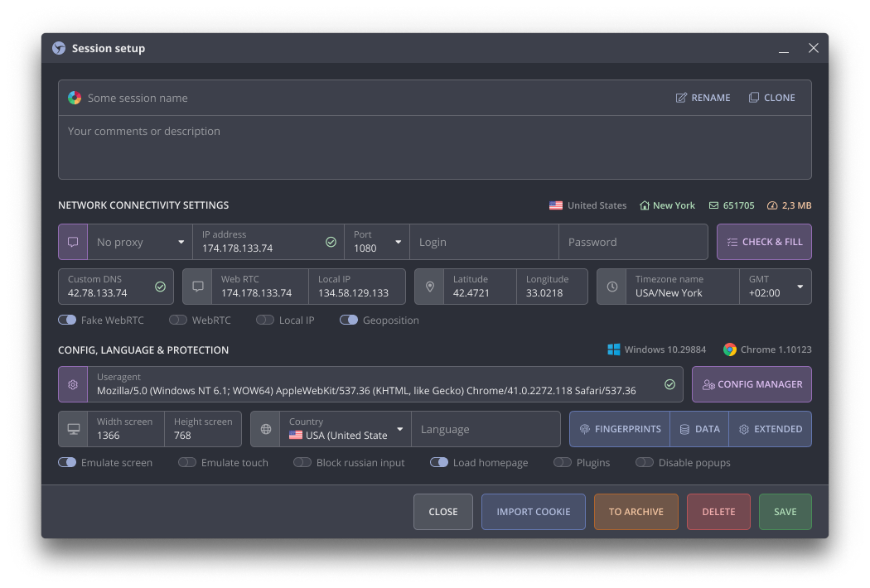Click the United States flag in network header
870x588 pixels.
[556, 205]
